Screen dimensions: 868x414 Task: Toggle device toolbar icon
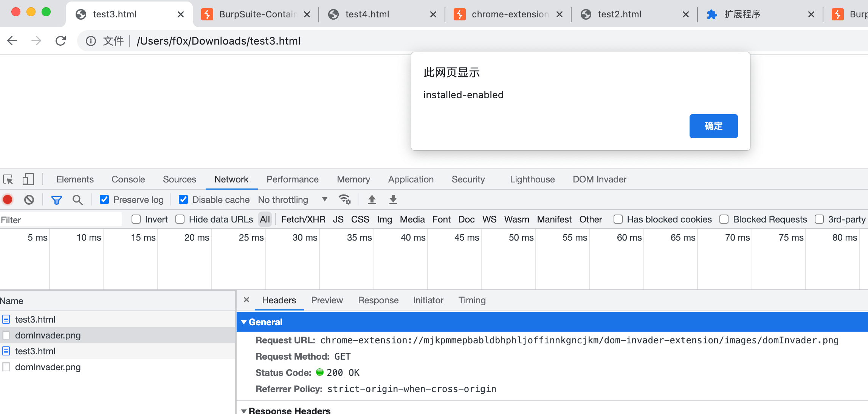(x=28, y=179)
